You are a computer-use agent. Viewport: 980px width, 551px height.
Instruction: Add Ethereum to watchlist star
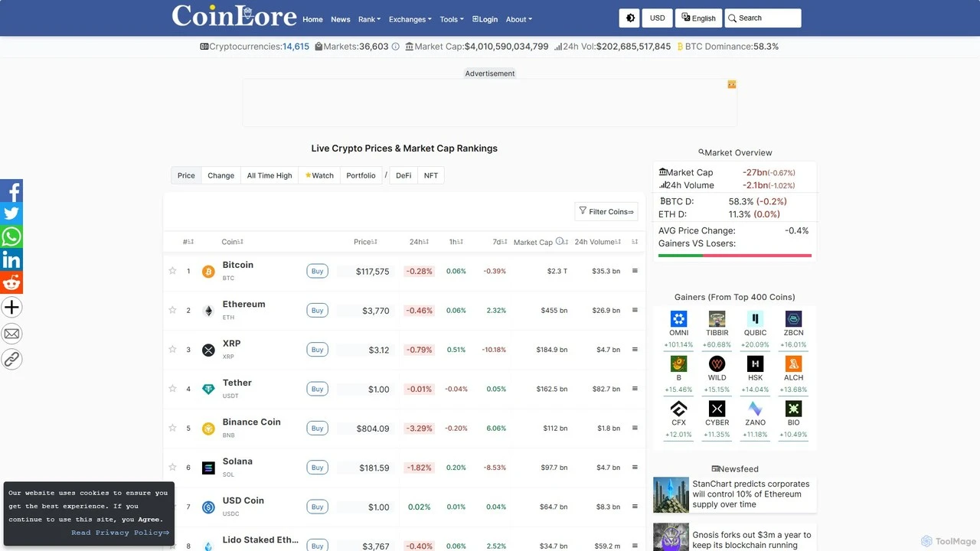[x=172, y=310]
